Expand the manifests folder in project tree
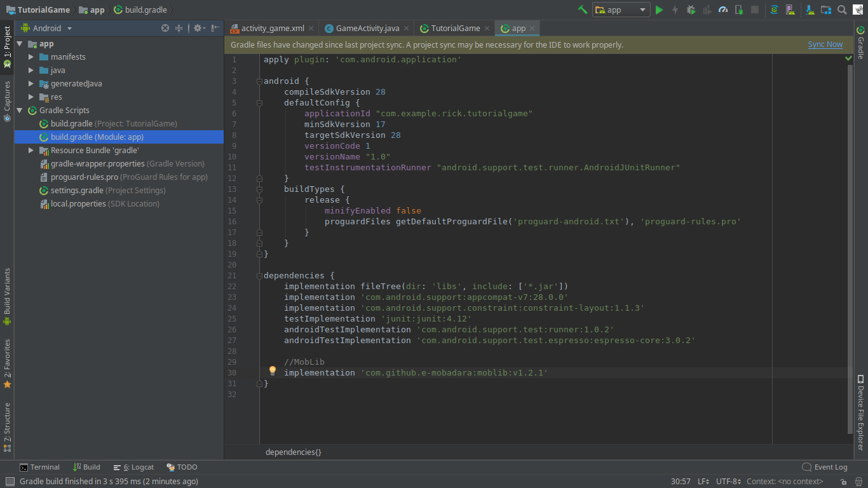868x488 pixels. (x=31, y=57)
